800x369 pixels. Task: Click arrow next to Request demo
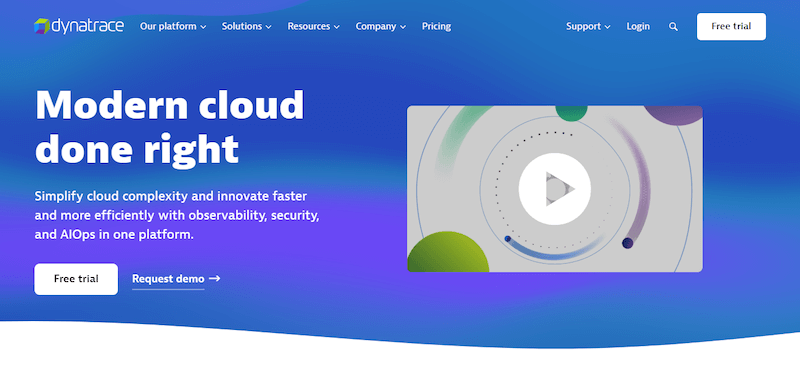pyautogui.click(x=215, y=279)
